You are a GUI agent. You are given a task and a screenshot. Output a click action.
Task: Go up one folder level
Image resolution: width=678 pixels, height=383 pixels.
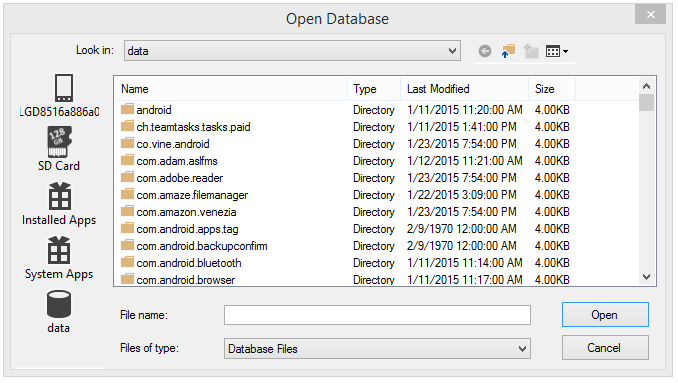508,51
